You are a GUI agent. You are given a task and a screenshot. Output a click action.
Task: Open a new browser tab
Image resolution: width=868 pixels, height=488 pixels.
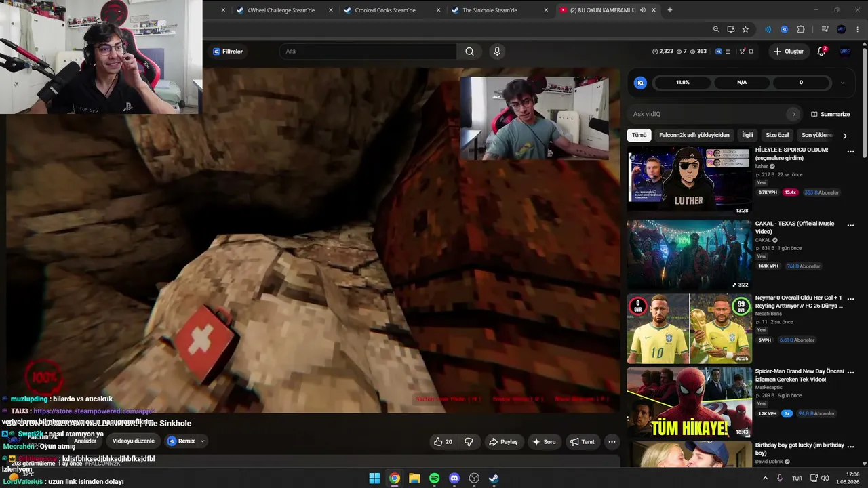[x=670, y=10]
